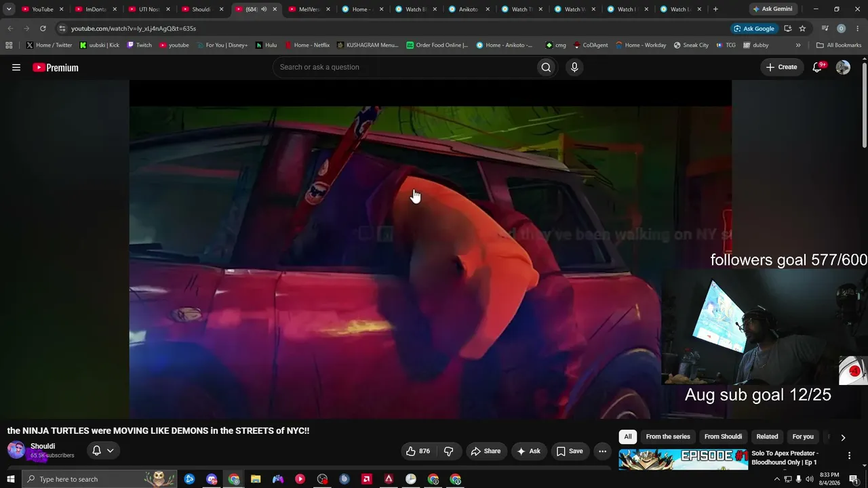Image resolution: width=868 pixels, height=488 pixels.
Task: Switch to the YouTube tab
Action: (x=42, y=9)
